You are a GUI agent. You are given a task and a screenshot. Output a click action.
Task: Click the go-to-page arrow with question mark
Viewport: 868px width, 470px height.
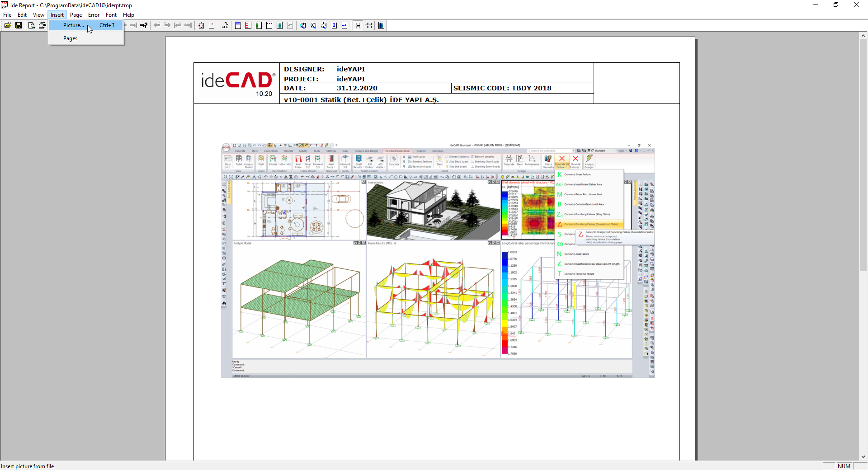(144, 25)
